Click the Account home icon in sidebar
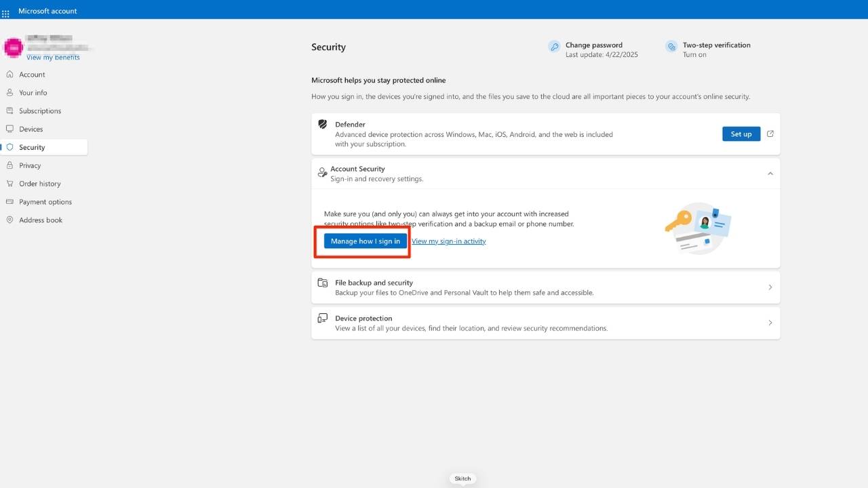This screenshot has width=868, height=488. coord(9,75)
